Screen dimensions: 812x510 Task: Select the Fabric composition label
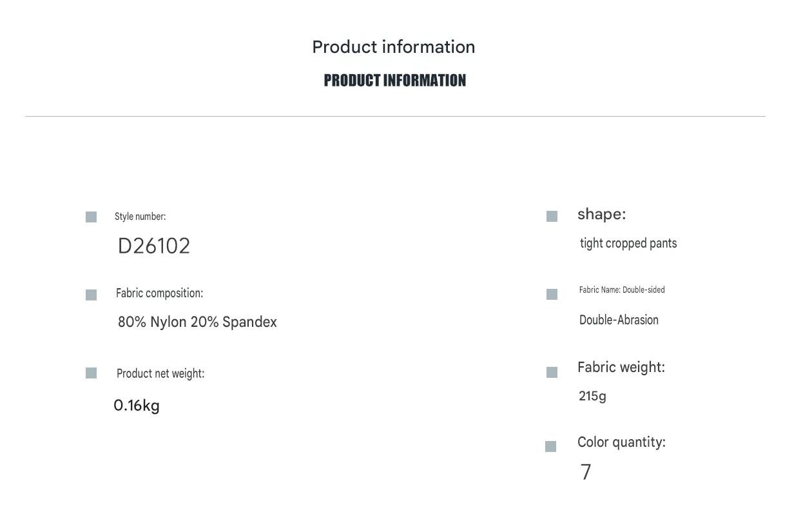tap(159, 293)
